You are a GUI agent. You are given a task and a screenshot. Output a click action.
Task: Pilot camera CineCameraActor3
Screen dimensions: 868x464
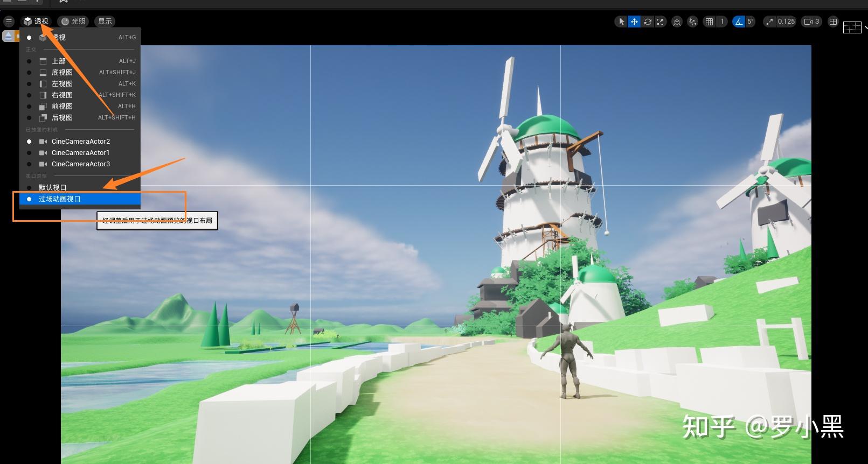(80, 164)
